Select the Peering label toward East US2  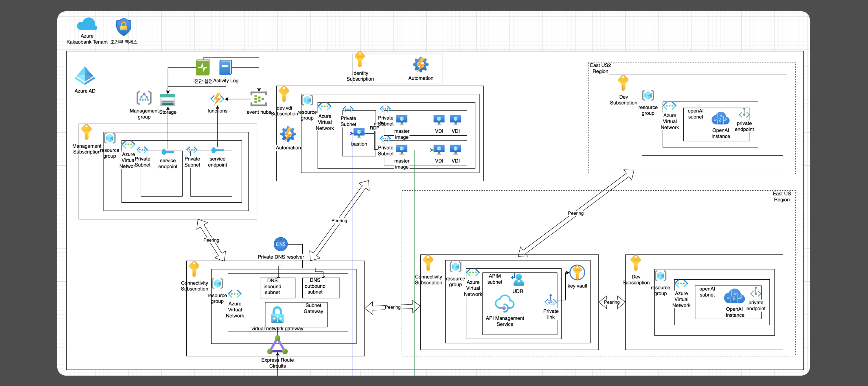pos(575,213)
